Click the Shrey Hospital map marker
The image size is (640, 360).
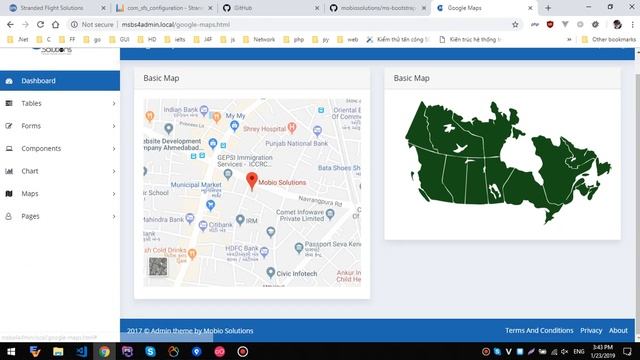point(291,128)
